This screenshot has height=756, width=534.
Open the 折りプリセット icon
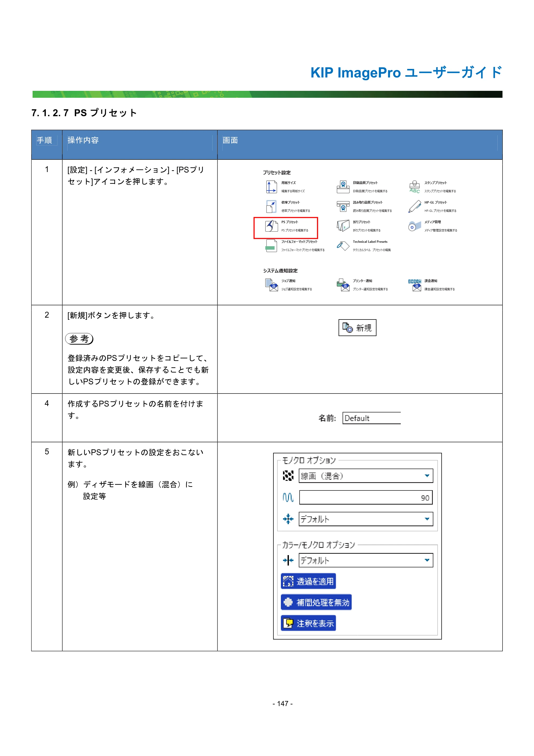coord(343,226)
